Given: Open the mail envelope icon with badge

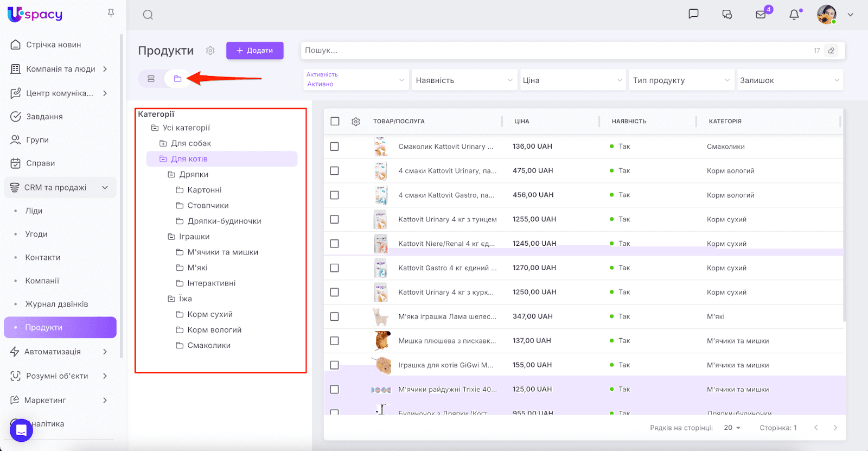Looking at the screenshot, I should (x=761, y=15).
